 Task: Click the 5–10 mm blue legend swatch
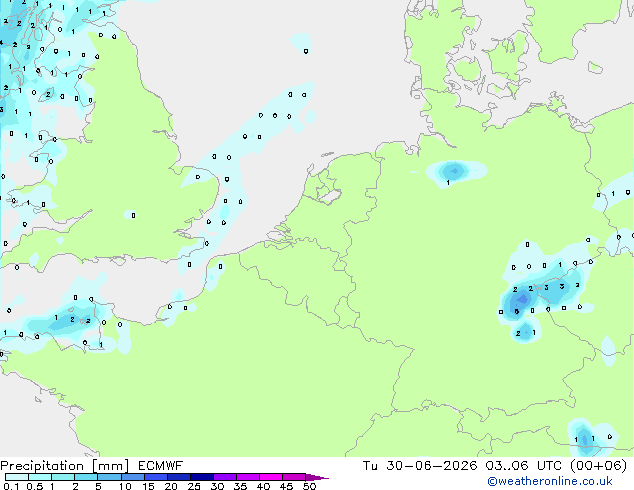point(109,477)
